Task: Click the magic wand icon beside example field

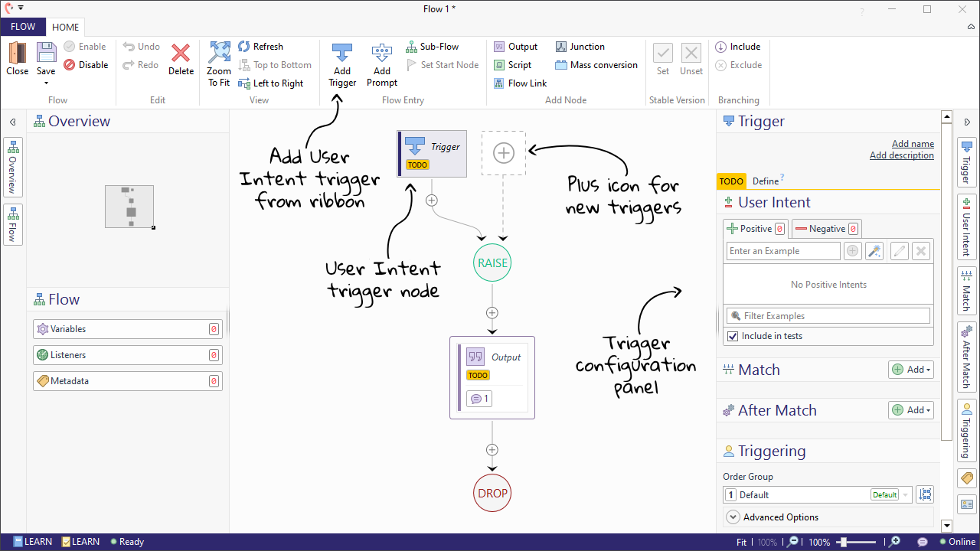Action: (874, 251)
